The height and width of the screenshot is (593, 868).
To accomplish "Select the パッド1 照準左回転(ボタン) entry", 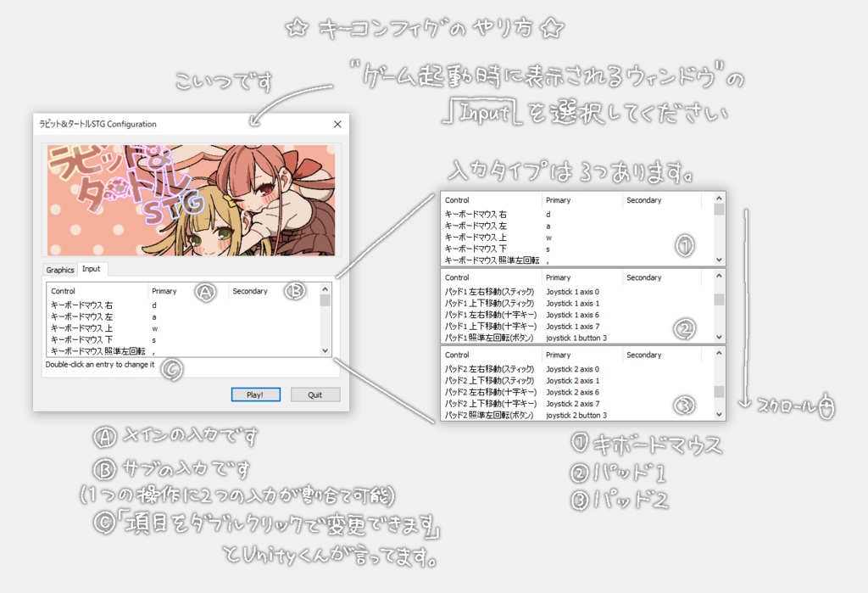I will pyautogui.click(x=489, y=338).
